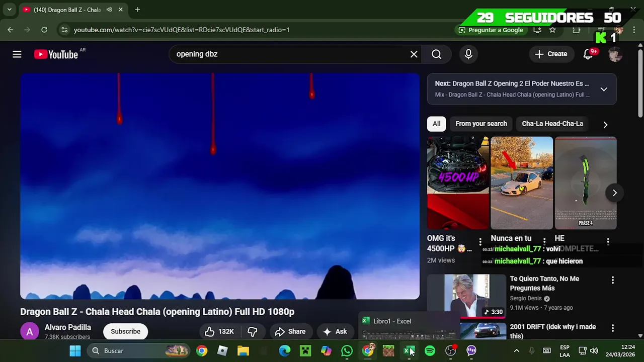Open WhatsApp from the taskbar

pos(347,351)
